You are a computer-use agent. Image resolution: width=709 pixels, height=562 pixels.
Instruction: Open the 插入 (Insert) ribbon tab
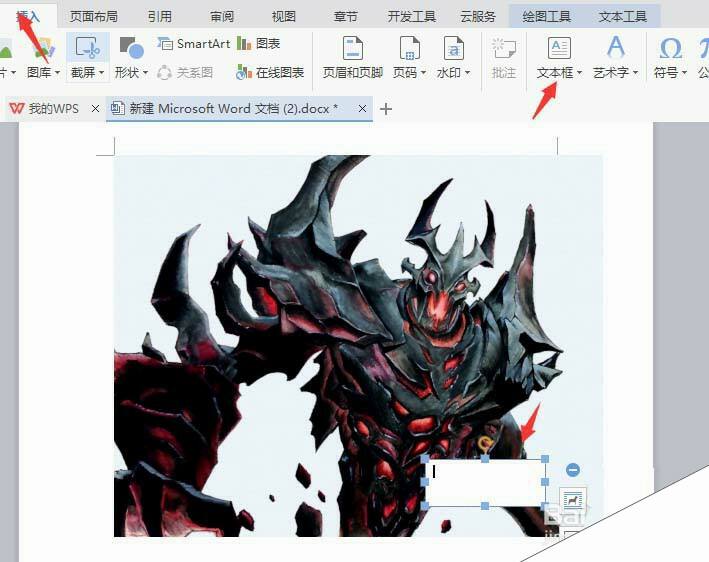coord(28,17)
